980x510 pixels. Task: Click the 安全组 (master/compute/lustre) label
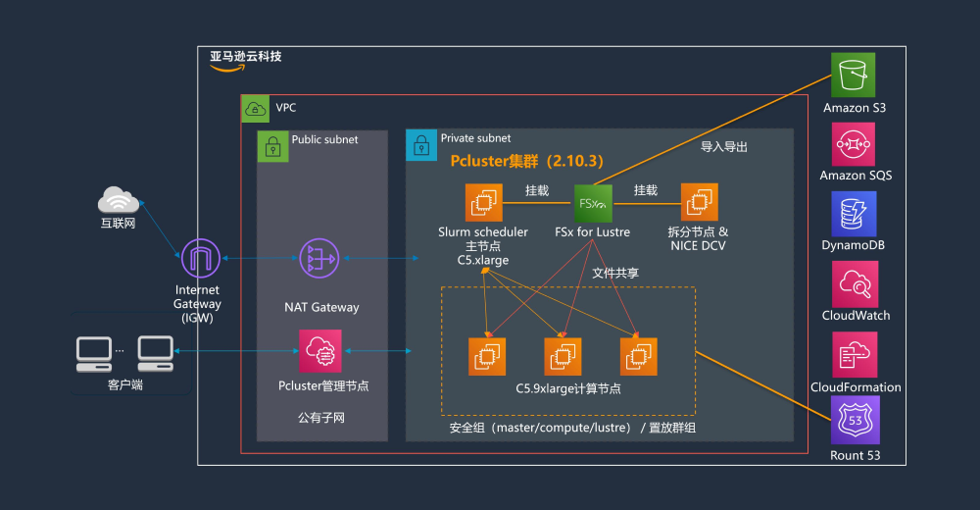click(541, 428)
